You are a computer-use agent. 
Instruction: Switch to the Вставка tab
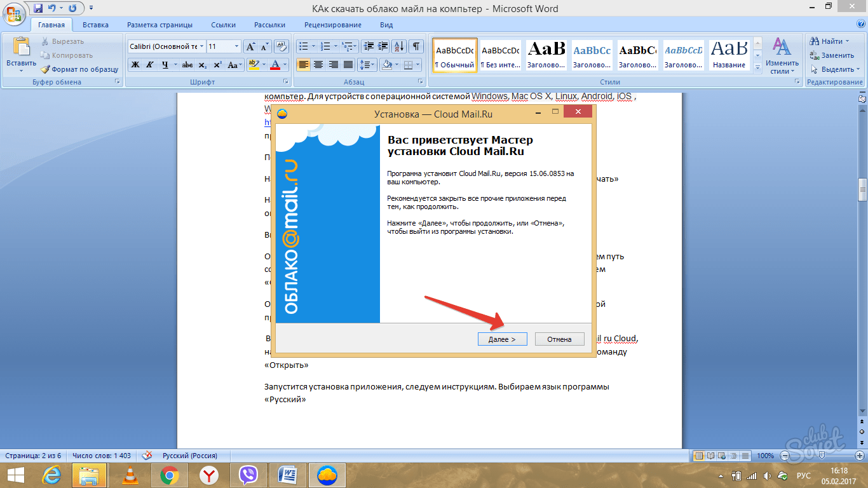95,25
